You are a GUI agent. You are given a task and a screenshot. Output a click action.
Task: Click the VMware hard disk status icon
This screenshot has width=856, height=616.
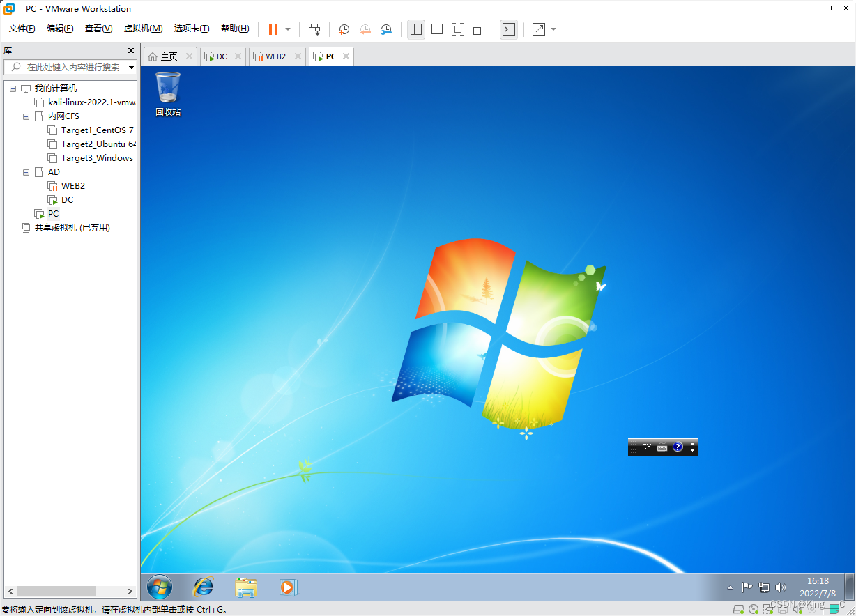coord(739,609)
